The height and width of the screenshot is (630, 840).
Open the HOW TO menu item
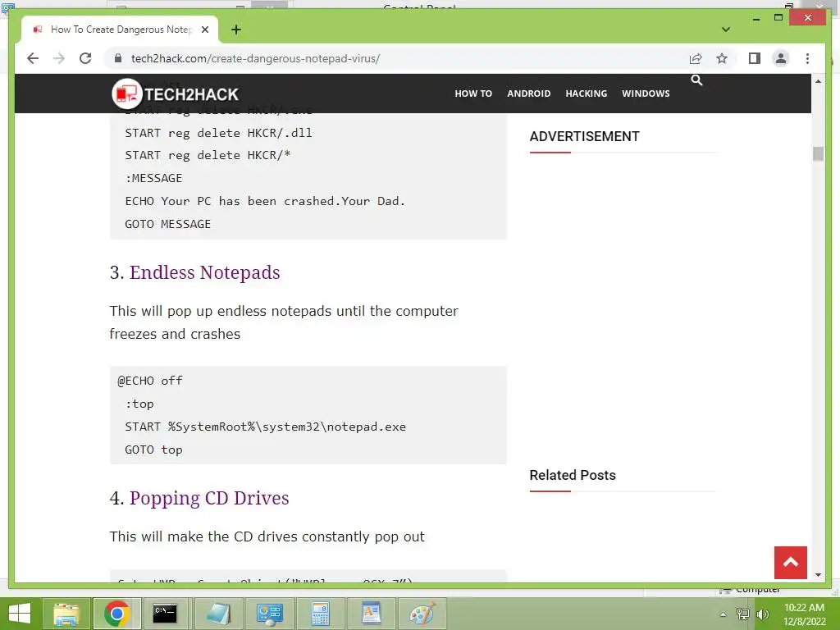coord(473,94)
